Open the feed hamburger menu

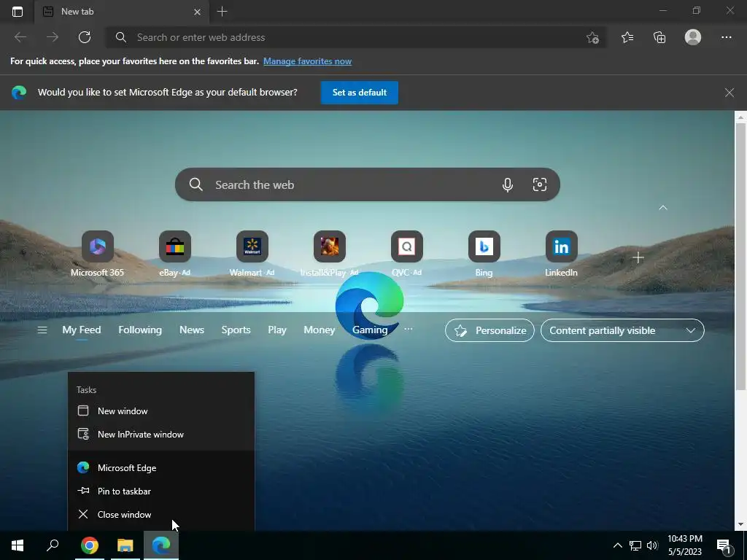pyautogui.click(x=42, y=330)
